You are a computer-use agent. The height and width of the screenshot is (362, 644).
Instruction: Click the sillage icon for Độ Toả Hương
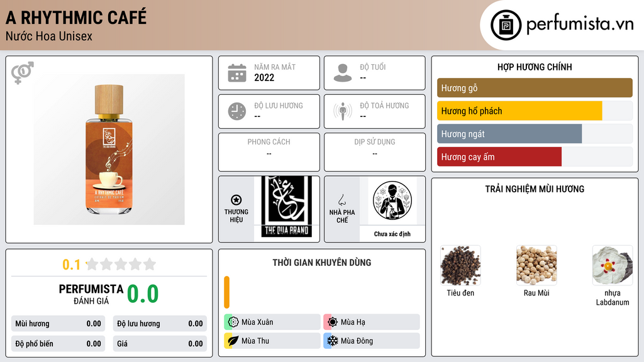click(x=343, y=111)
